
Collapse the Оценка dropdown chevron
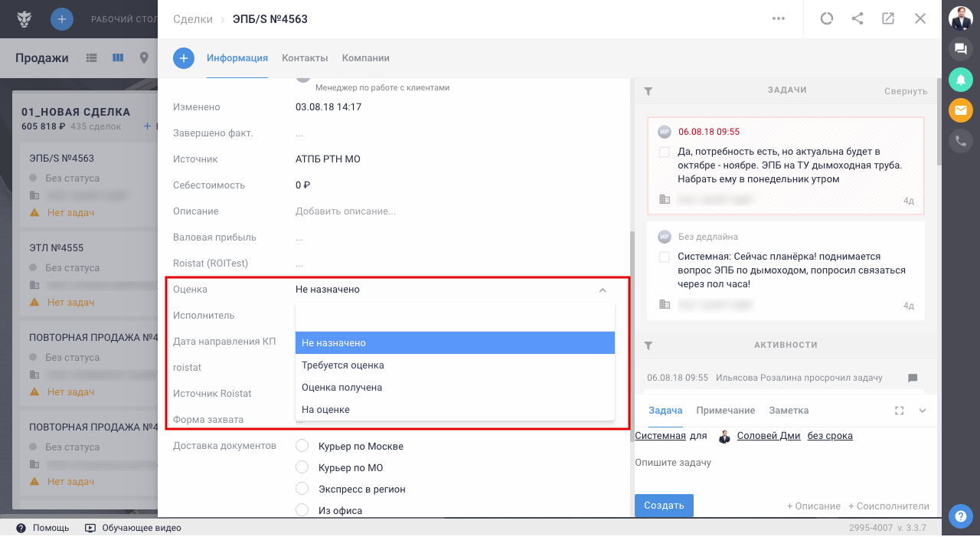pos(603,290)
